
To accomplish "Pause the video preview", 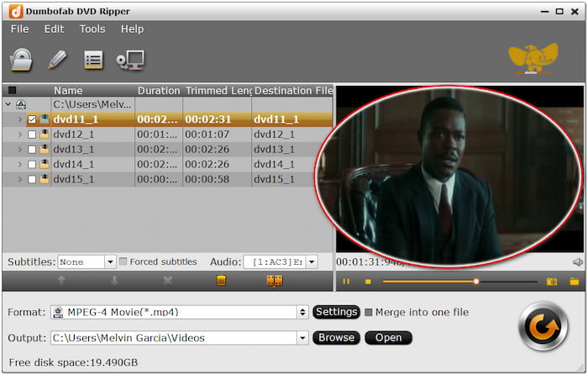I will (x=346, y=282).
